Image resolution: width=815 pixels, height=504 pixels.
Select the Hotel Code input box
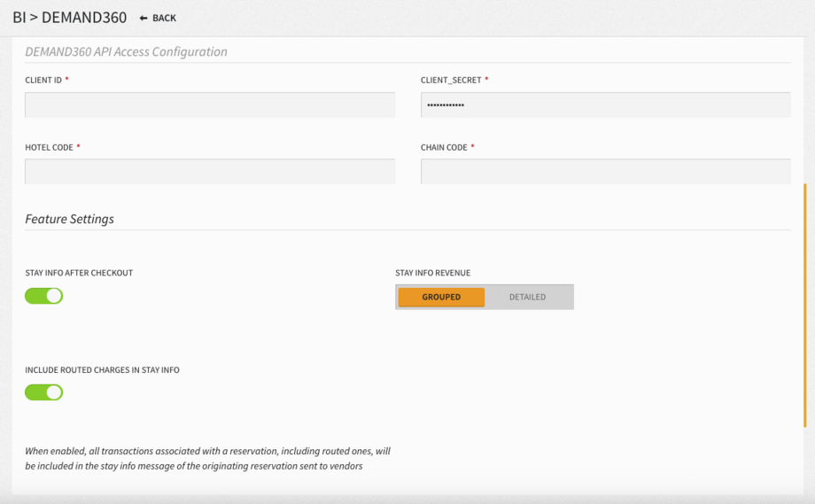coord(210,172)
